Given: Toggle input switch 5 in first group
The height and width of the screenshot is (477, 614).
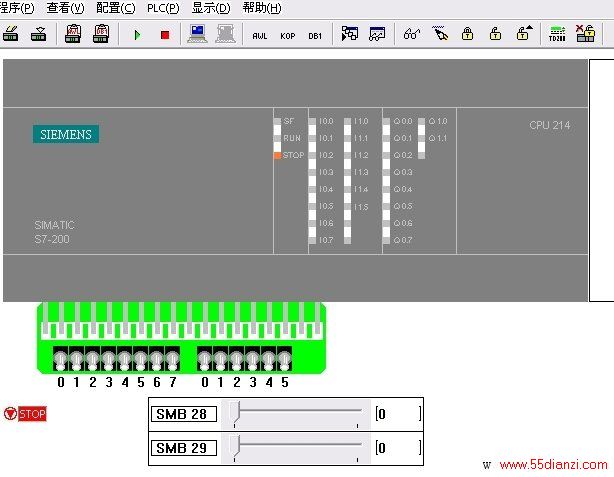Looking at the screenshot, I should pyautogui.click(x=141, y=359).
